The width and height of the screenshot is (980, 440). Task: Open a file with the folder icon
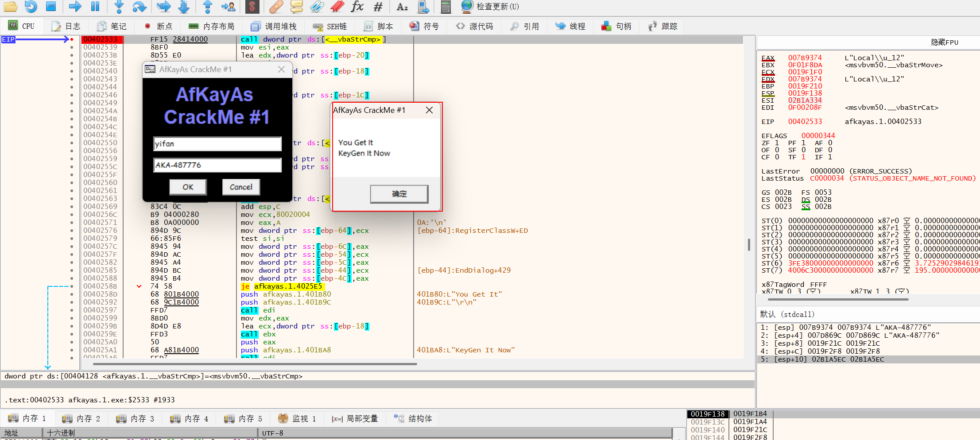tap(10, 6)
